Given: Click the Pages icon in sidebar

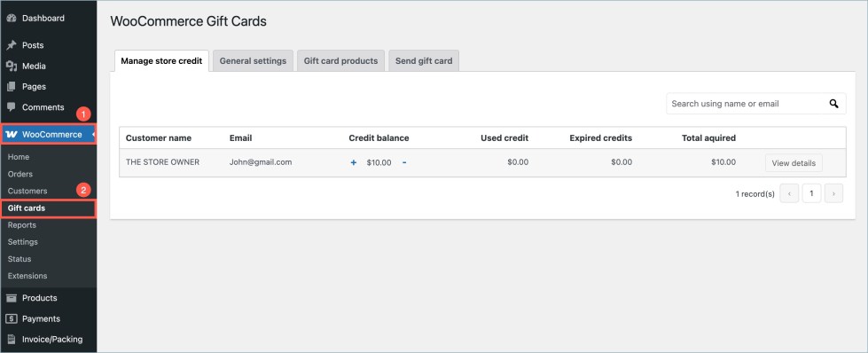Looking at the screenshot, I should point(11,86).
